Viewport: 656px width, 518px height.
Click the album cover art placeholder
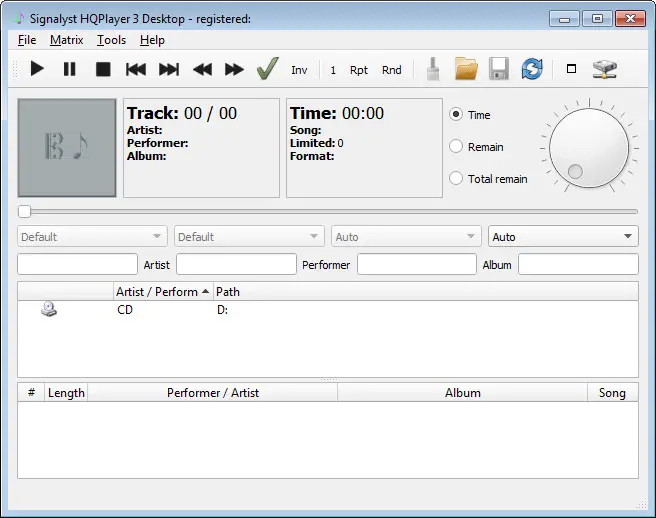[x=67, y=148]
